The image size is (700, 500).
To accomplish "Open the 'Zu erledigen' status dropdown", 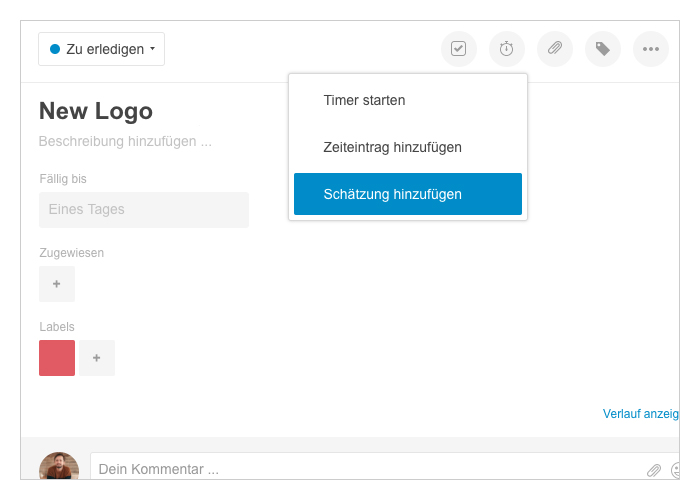I will click(x=101, y=49).
